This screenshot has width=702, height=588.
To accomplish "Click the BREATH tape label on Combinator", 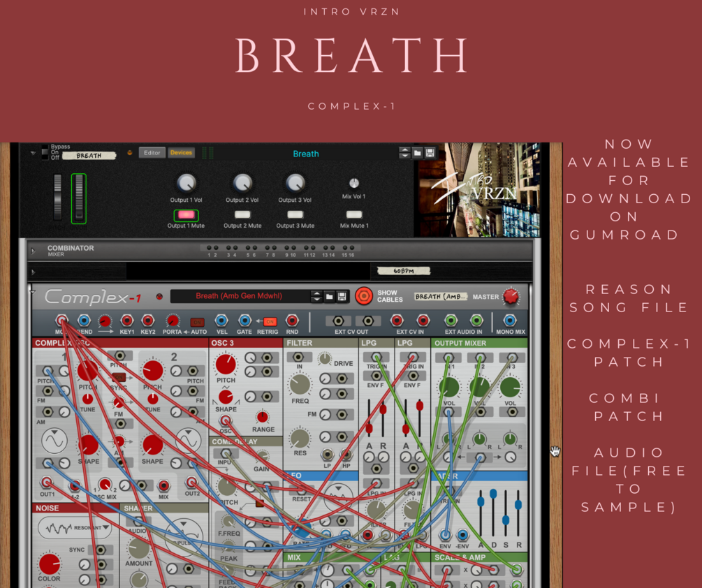I will point(89,156).
